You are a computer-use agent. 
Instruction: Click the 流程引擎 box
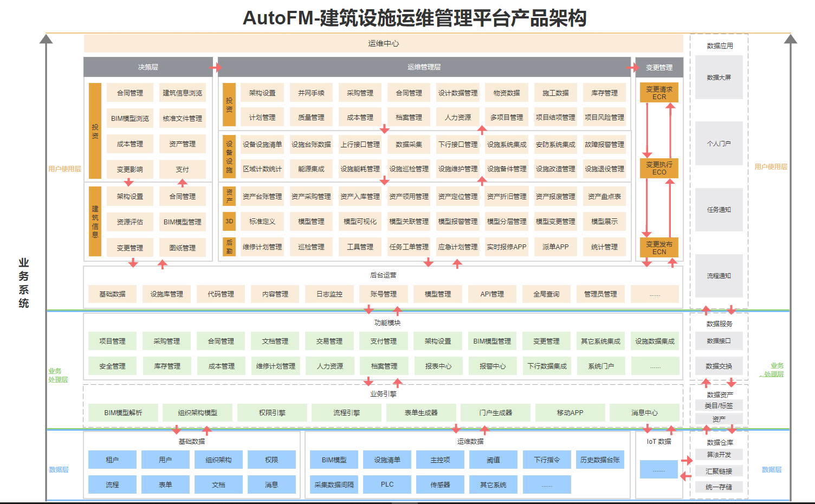coord(346,412)
